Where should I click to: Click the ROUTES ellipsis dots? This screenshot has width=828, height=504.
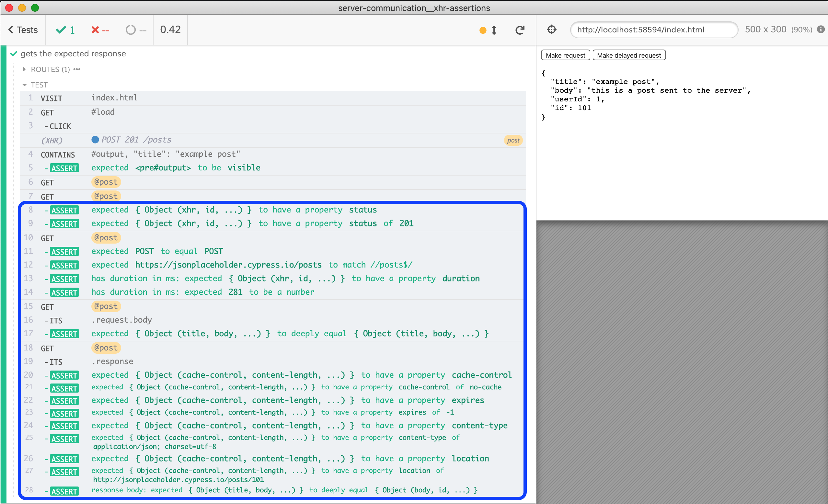point(77,69)
